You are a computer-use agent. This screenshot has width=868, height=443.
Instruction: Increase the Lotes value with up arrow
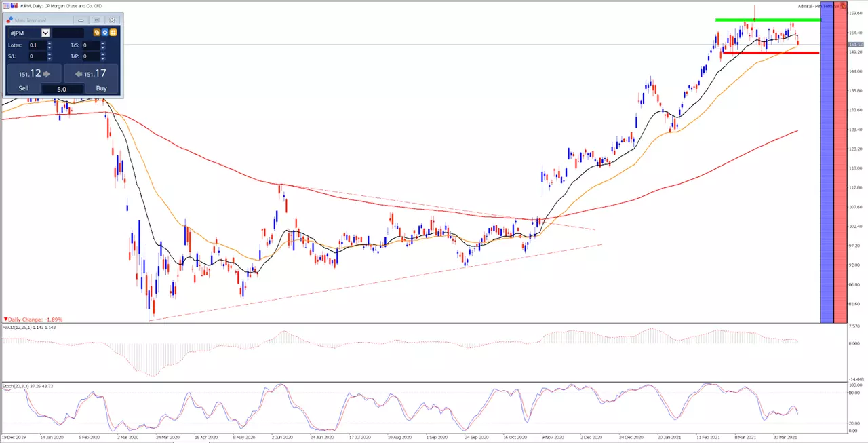(50, 43)
